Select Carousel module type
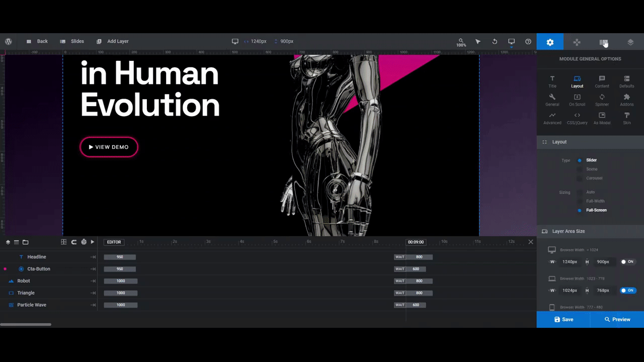Screen dimensions: 644x362 [x=590, y=178]
